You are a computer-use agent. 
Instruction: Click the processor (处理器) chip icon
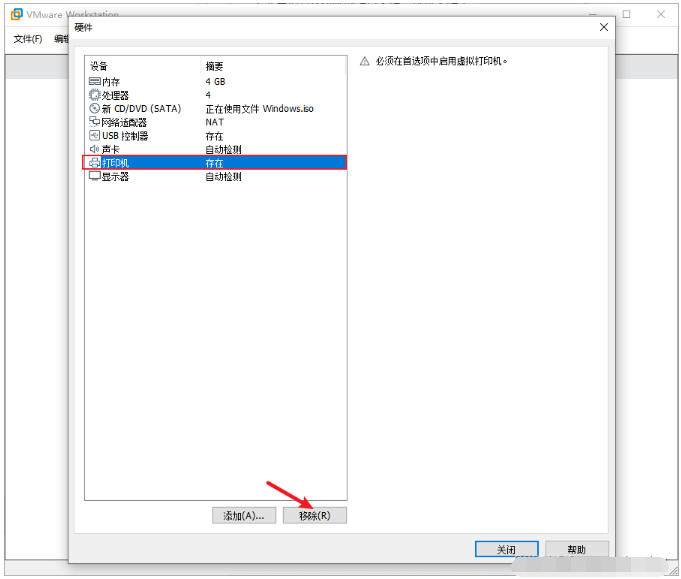click(x=94, y=95)
